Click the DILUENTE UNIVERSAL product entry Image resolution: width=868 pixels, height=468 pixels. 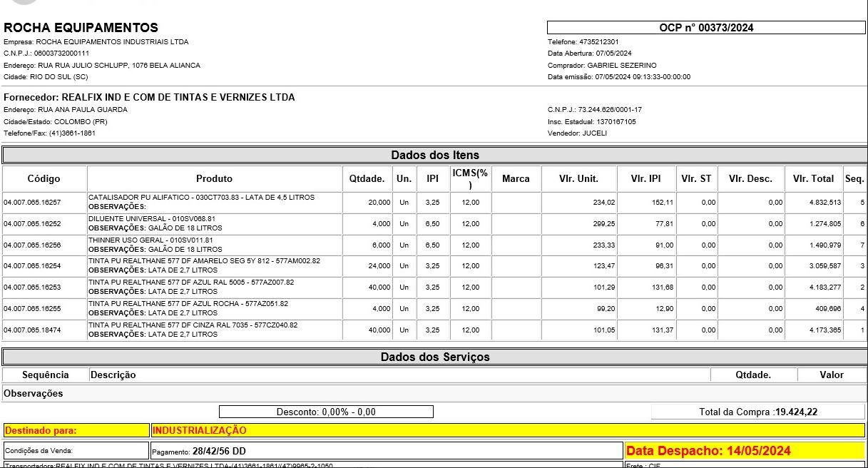[151, 219]
